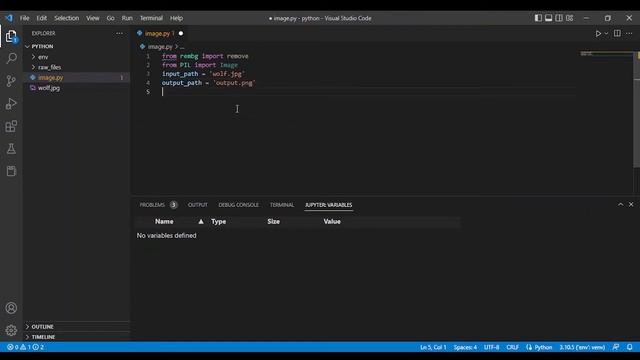The height and width of the screenshot is (360, 640).
Task: Close the bottom panel
Action: 631,204
